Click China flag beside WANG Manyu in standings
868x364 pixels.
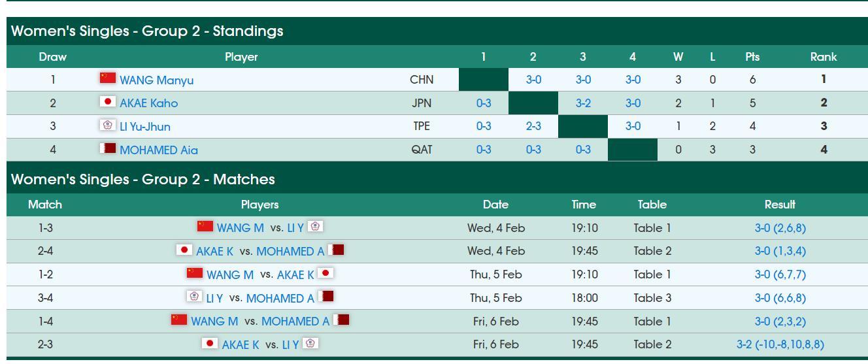pyautogui.click(x=107, y=78)
